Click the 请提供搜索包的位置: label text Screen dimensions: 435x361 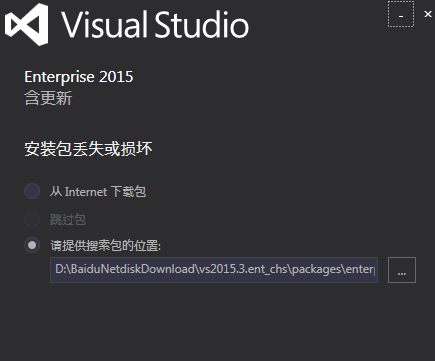[x=105, y=246]
